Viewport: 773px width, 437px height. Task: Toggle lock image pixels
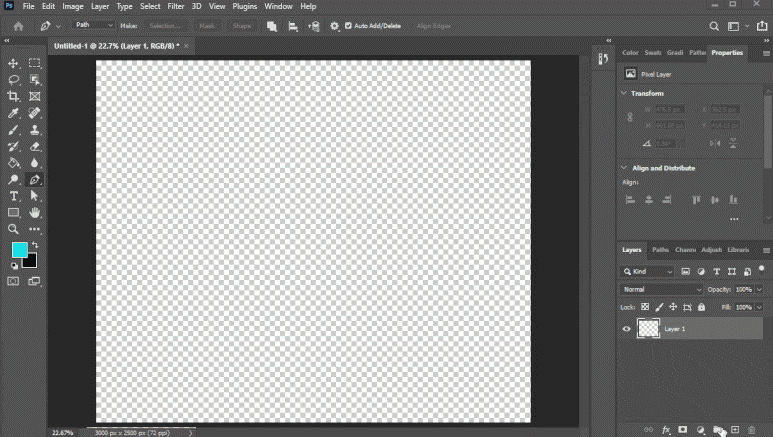pyautogui.click(x=659, y=307)
